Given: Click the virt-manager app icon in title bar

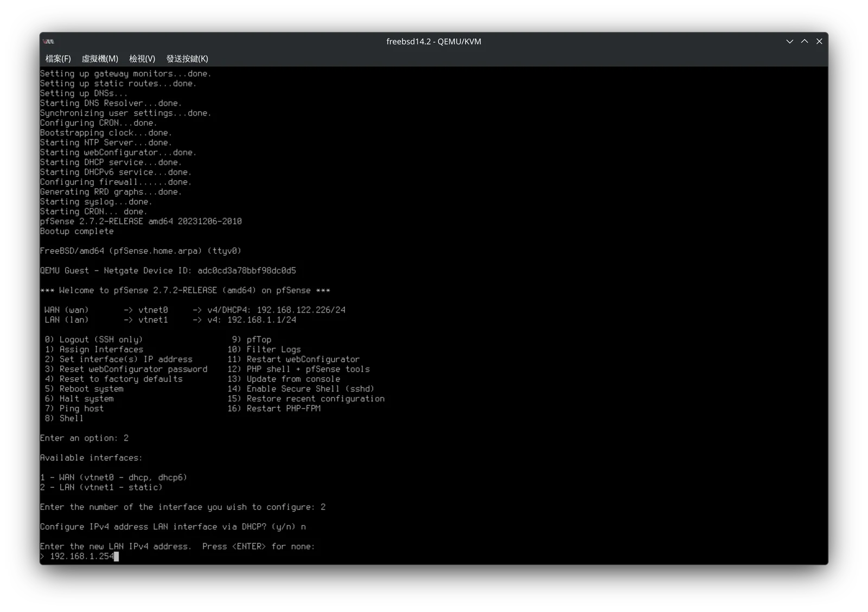Looking at the screenshot, I should point(49,41).
